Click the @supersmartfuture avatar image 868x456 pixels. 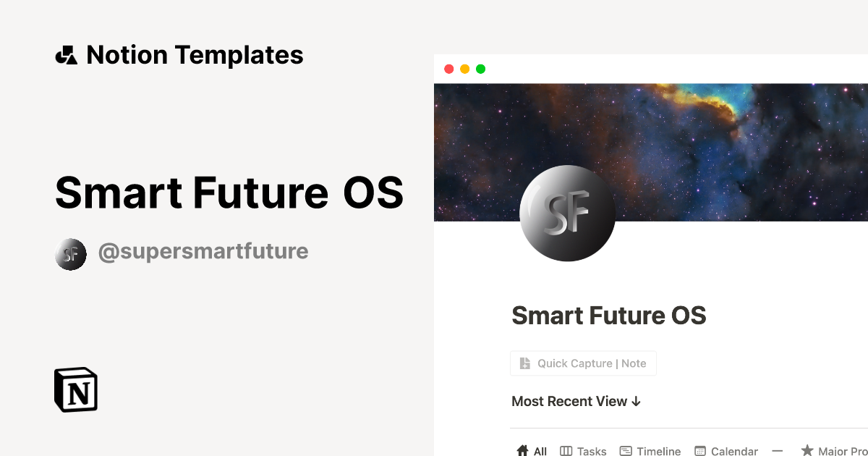click(70, 254)
